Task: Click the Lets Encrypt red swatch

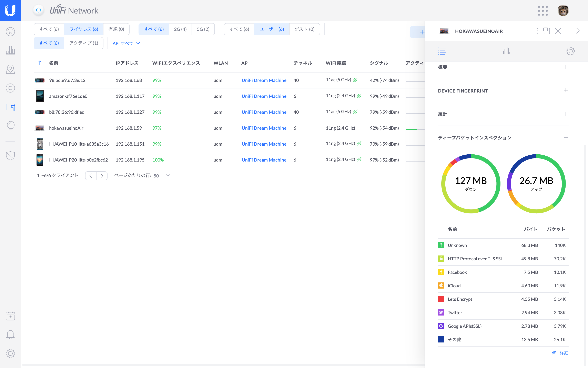Action: tap(441, 299)
